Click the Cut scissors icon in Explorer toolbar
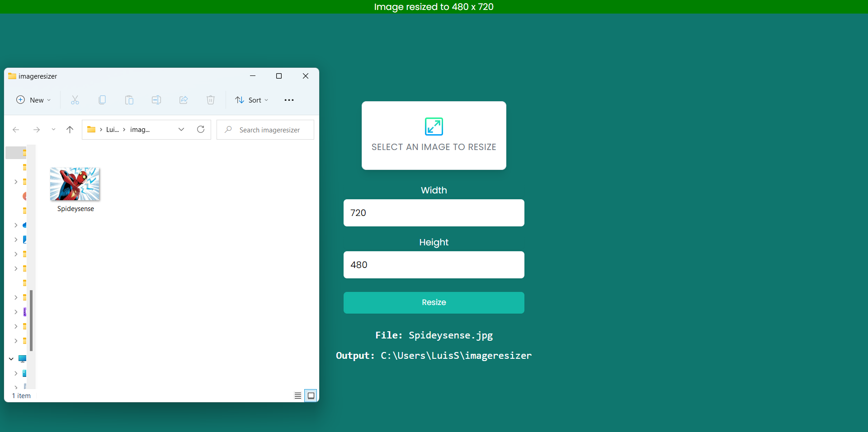 coord(75,100)
